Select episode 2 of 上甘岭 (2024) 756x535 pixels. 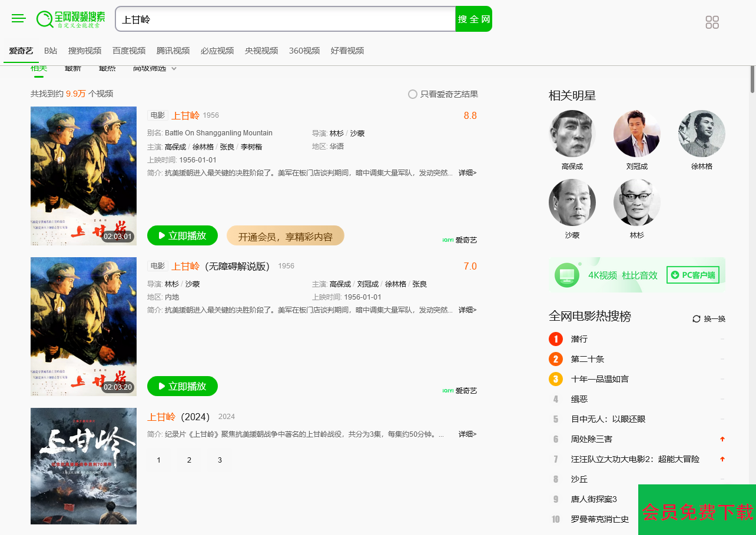[189, 460]
